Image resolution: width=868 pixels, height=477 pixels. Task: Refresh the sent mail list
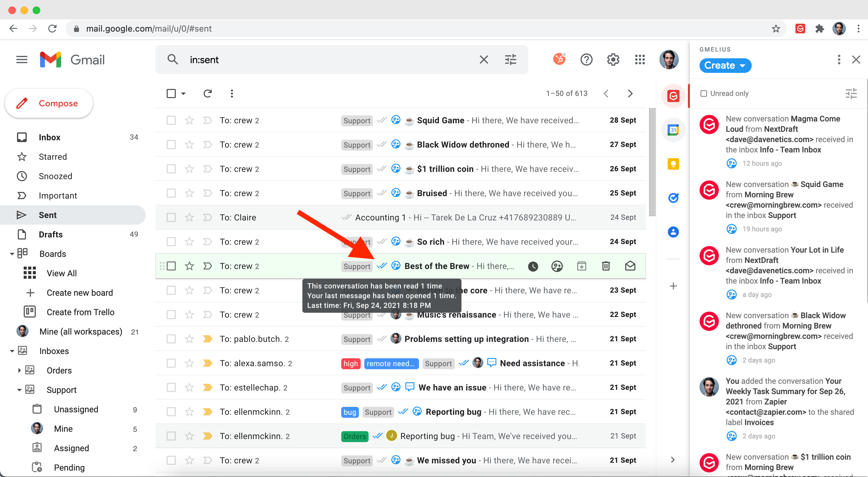(x=208, y=94)
